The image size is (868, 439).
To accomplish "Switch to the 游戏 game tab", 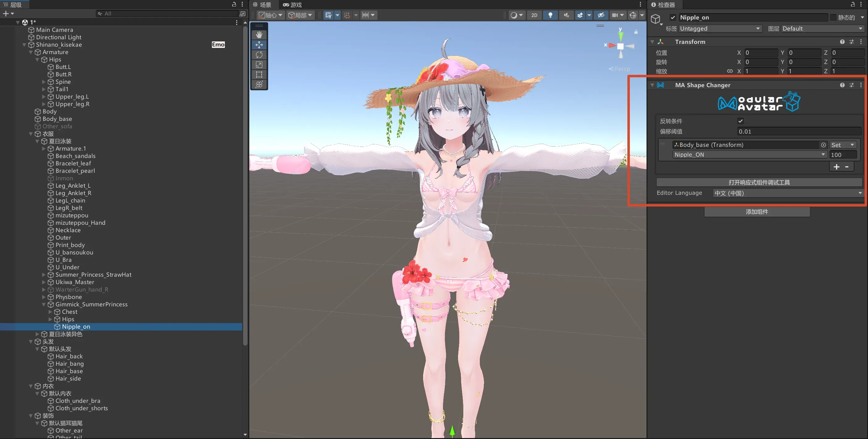I will pos(293,4).
